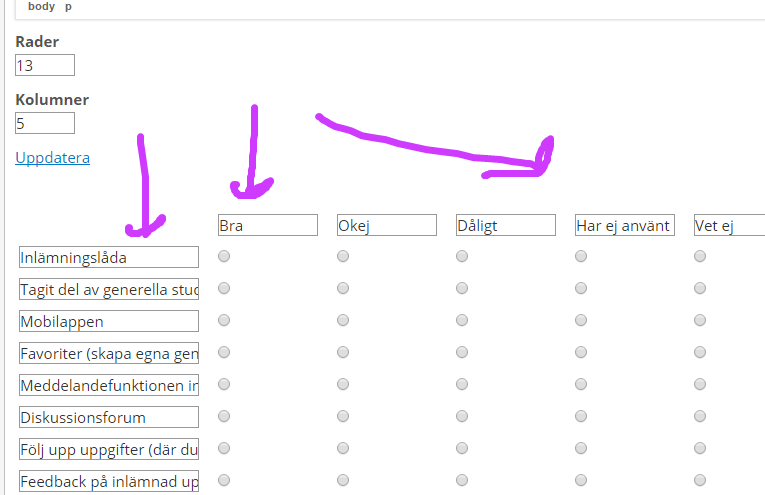This screenshot has height=495, width=765.
Task: Pick Bra for Favoriter row
Action: pyautogui.click(x=224, y=352)
